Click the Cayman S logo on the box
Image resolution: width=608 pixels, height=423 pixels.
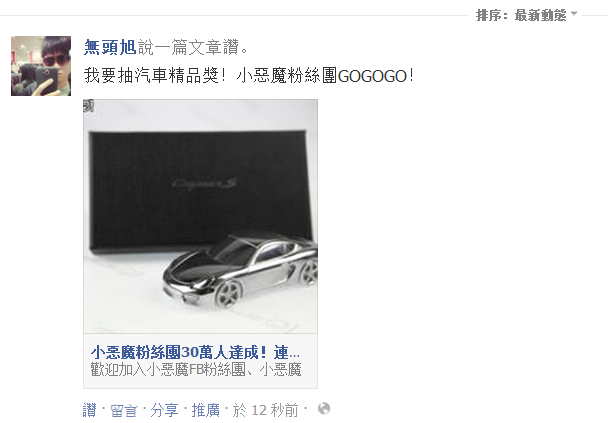(204, 183)
